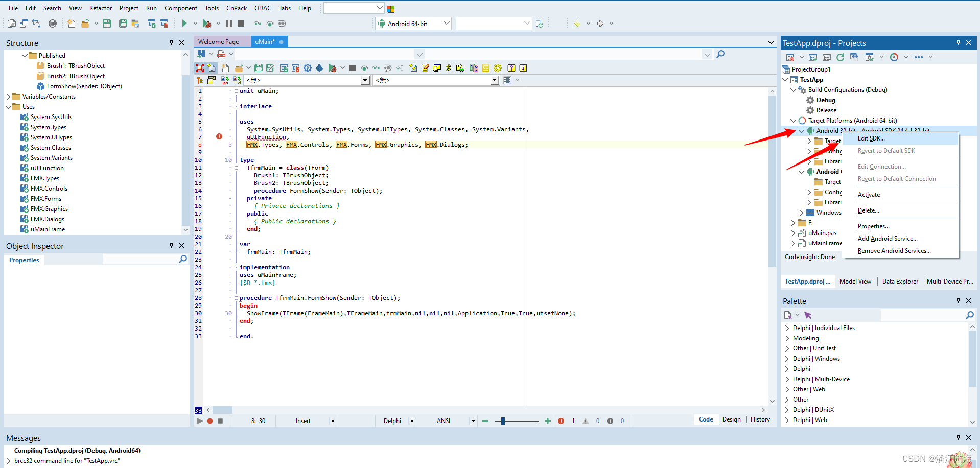Image resolution: width=980 pixels, height=468 pixels.
Task: Click the green Refresh icon in Projects panel
Action: (x=840, y=57)
